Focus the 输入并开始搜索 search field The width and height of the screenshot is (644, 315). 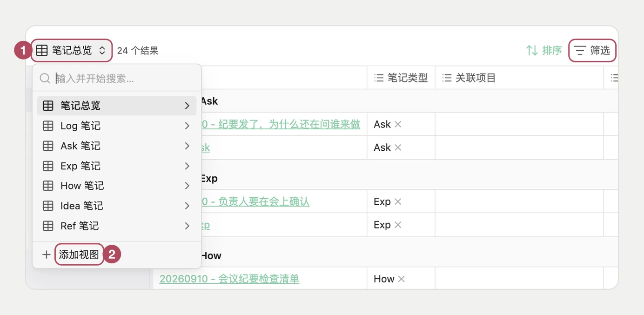(117, 78)
